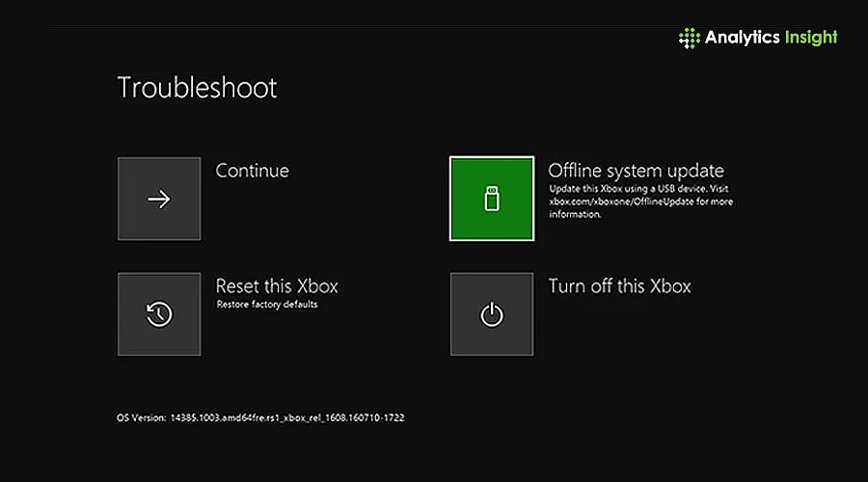Click the Continue label
The height and width of the screenshot is (482, 868).
(x=252, y=171)
